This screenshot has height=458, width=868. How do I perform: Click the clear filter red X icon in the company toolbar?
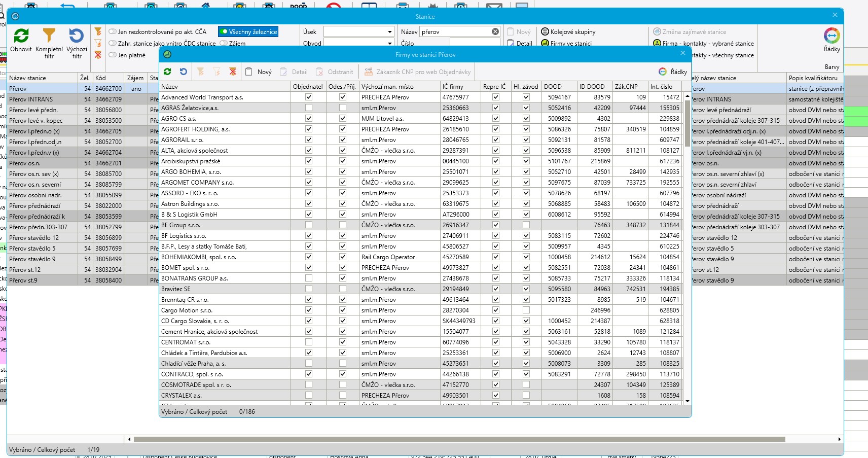[x=233, y=72]
